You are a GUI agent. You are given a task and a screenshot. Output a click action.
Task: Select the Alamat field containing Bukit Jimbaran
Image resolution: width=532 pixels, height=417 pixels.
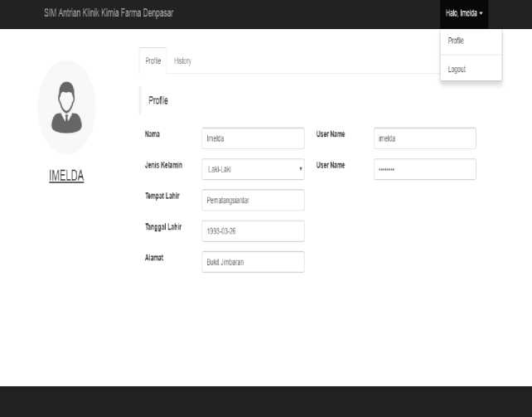[253, 262]
